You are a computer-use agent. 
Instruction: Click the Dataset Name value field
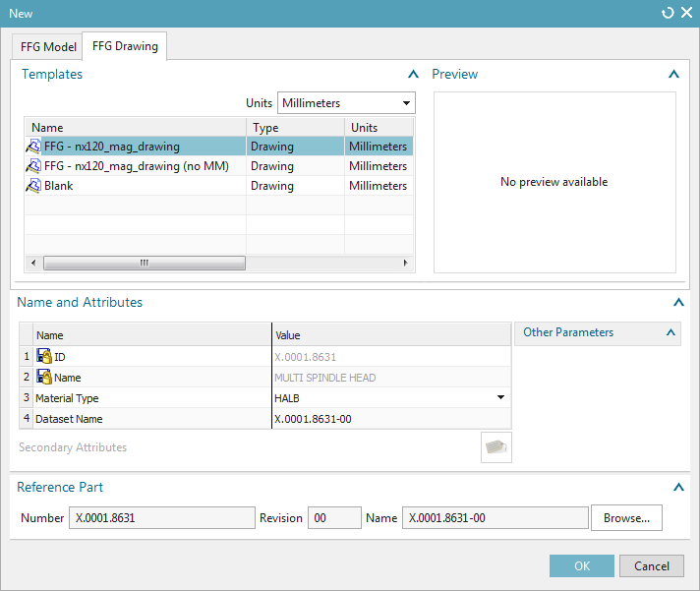(390, 419)
